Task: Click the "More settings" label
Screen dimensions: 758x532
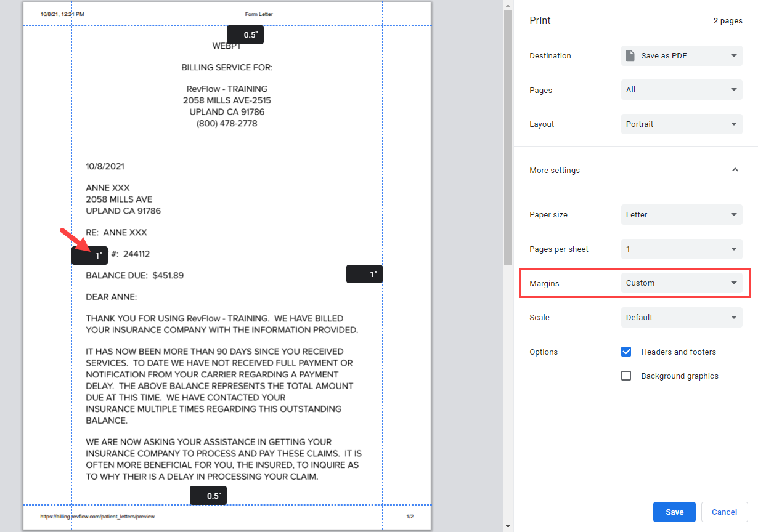Action: pos(555,170)
